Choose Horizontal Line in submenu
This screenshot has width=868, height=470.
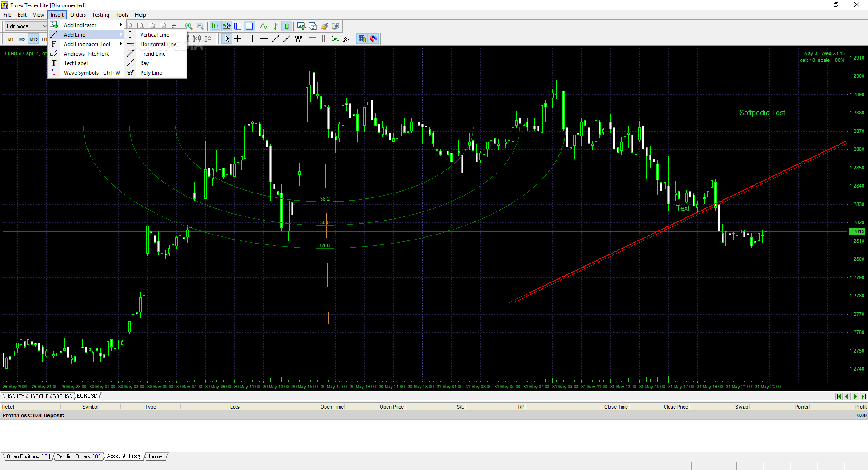coord(156,44)
